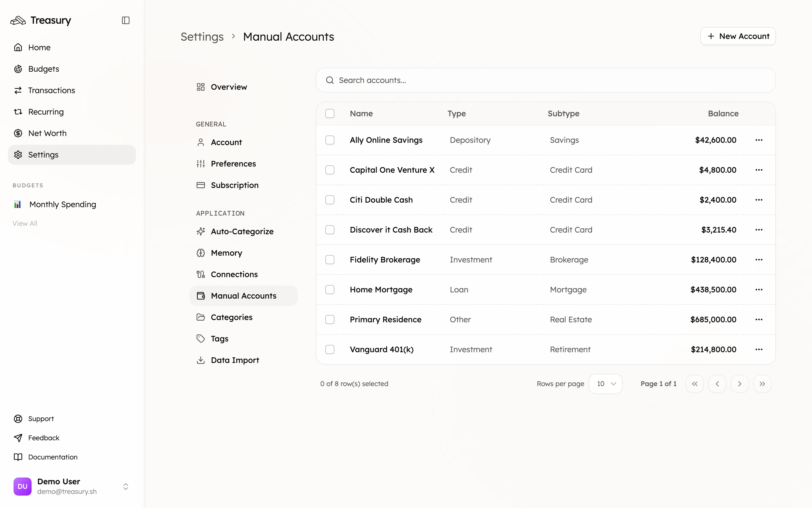
Task: Click the Tags label icon
Action: point(201,339)
